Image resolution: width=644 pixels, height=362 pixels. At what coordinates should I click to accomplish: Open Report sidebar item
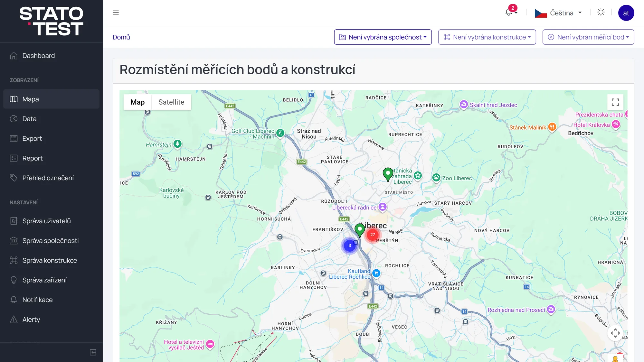pos(51,158)
